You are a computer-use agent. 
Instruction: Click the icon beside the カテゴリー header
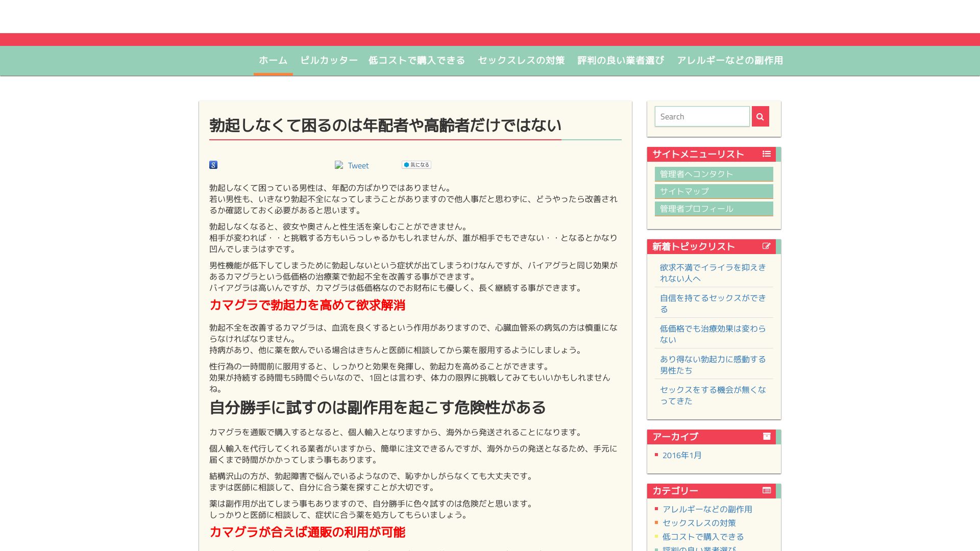point(766,490)
